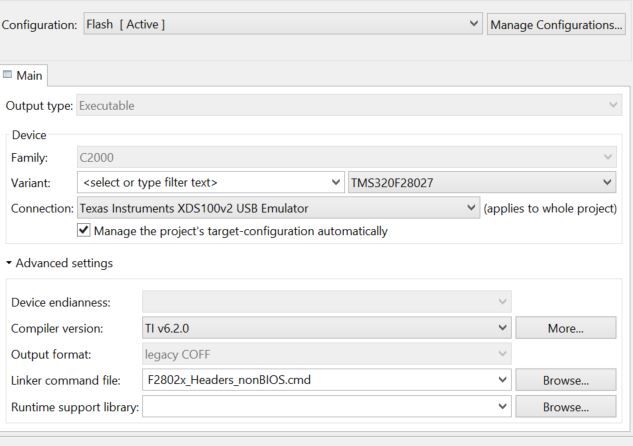Click the Main tab icon

tap(9, 75)
